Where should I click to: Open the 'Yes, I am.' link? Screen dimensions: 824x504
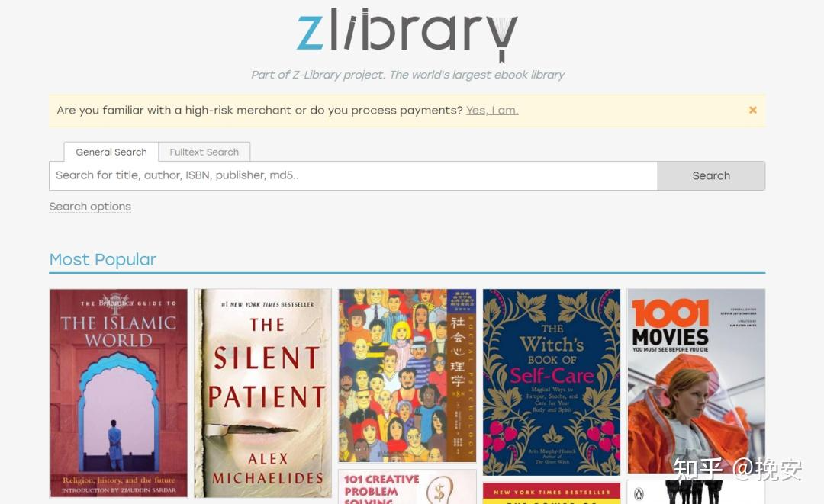492,111
